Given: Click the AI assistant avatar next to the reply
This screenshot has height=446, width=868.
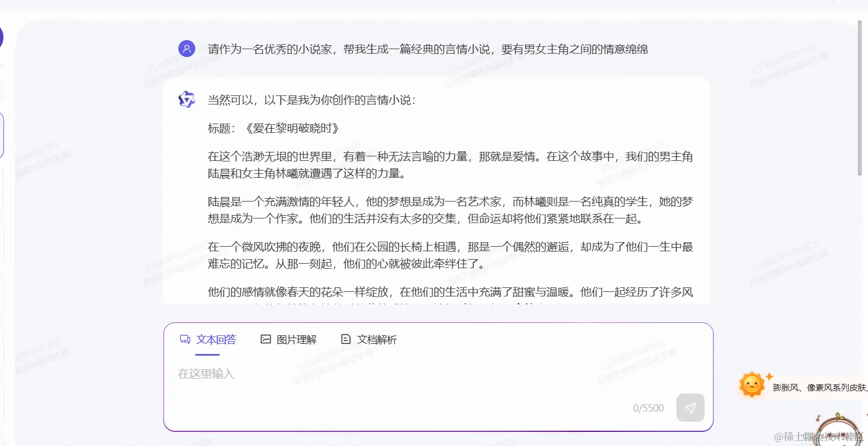Looking at the screenshot, I should click(x=187, y=99).
